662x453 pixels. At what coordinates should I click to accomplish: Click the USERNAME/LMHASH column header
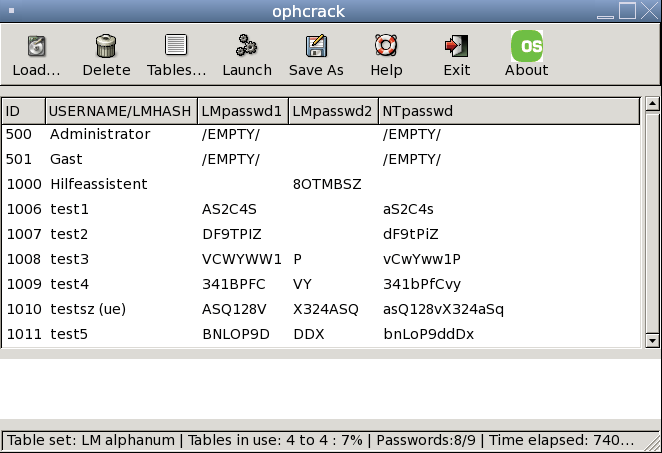[121, 111]
